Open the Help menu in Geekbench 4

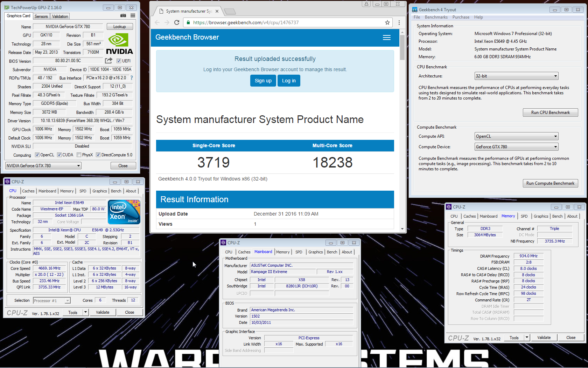click(478, 17)
